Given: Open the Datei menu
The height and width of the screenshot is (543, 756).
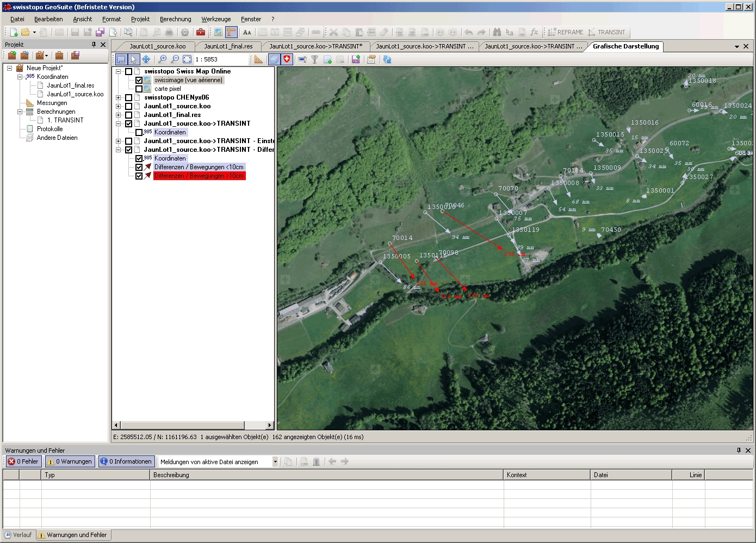Looking at the screenshot, I should pos(17,19).
